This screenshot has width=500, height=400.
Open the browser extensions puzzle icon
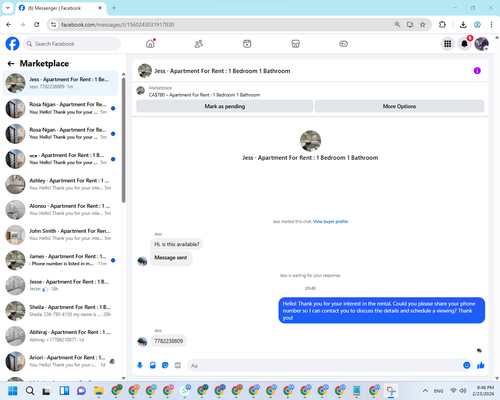(442, 25)
